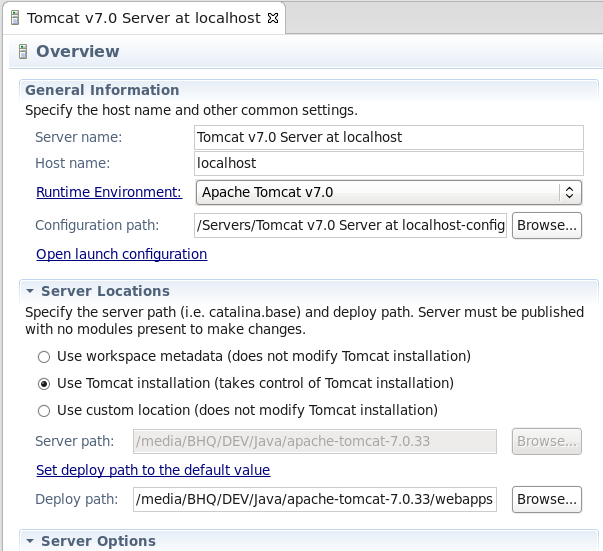Select the Tomcat v7.0 Server at localhost tab
This screenshot has width=603, height=551.
[143, 18]
